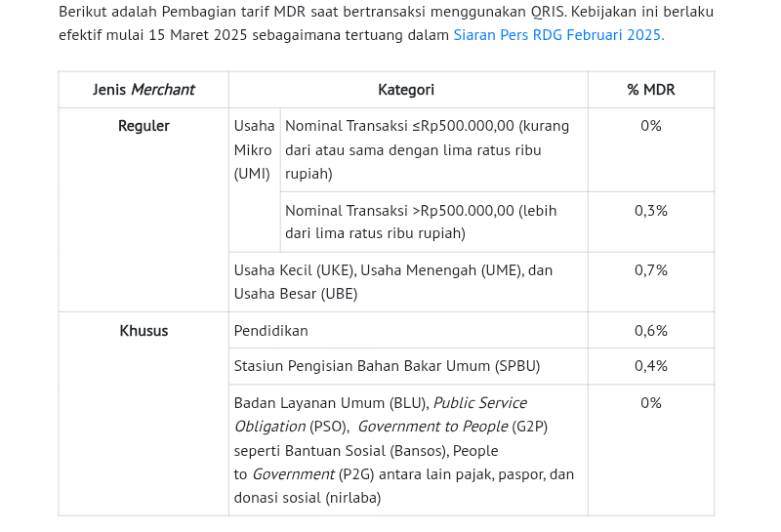This screenshot has width=781, height=532.
Task: Select the Stasiun Pengisian Bahan Bakar Umum cell
Action: coord(387,366)
